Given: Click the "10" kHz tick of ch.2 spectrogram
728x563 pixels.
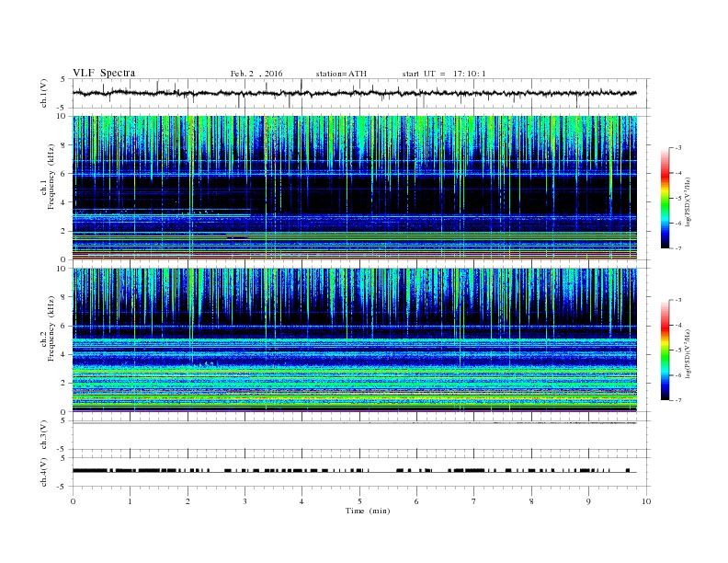Looking at the screenshot, I should coord(63,269).
